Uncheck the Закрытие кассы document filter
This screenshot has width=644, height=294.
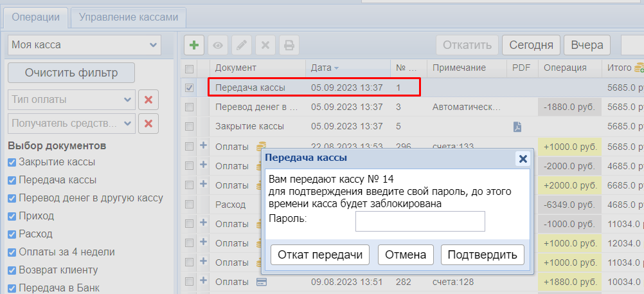coord(12,162)
